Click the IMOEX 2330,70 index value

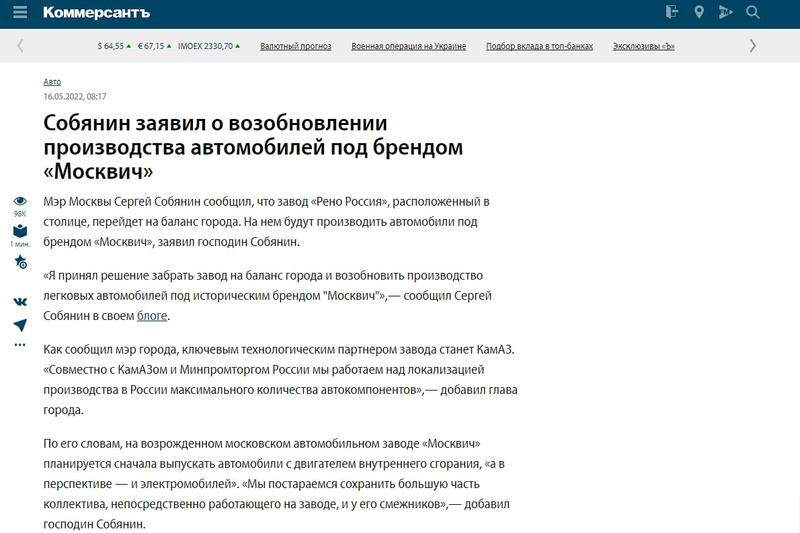pyautogui.click(x=209, y=46)
